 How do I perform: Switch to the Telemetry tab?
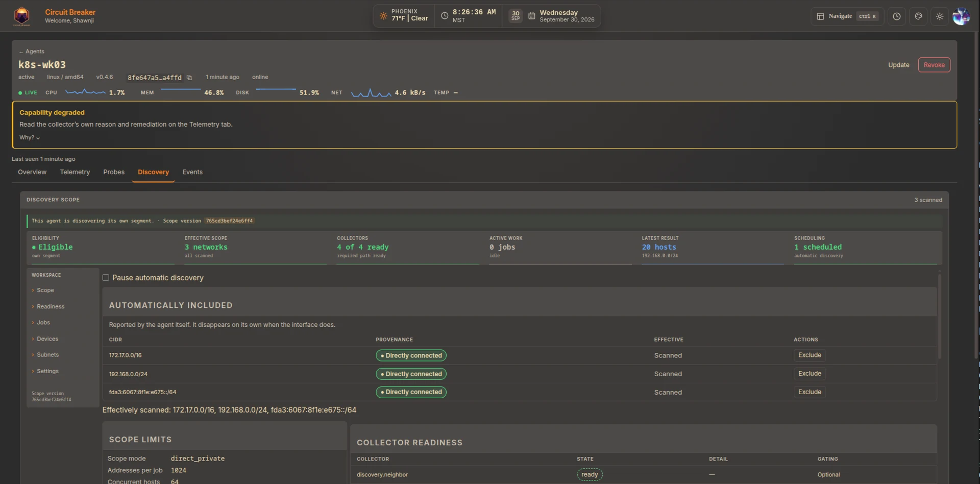pyautogui.click(x=75, y=172)
